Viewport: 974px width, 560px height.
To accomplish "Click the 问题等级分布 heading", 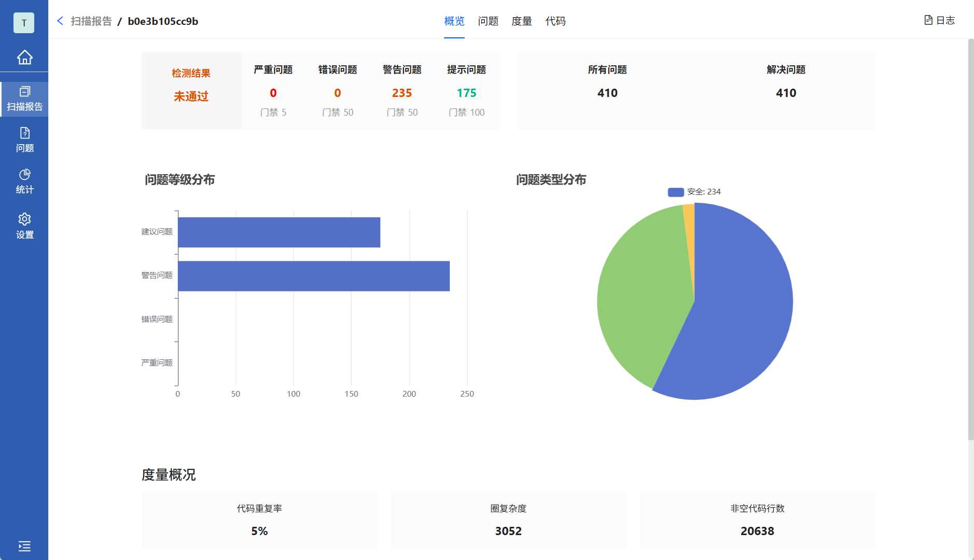I will (179, 180).
